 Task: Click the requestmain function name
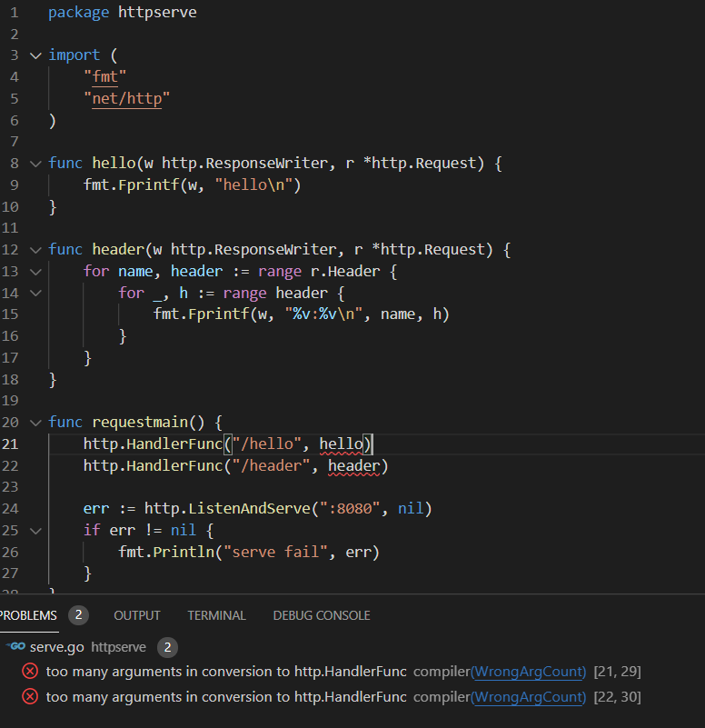(140, 422)
